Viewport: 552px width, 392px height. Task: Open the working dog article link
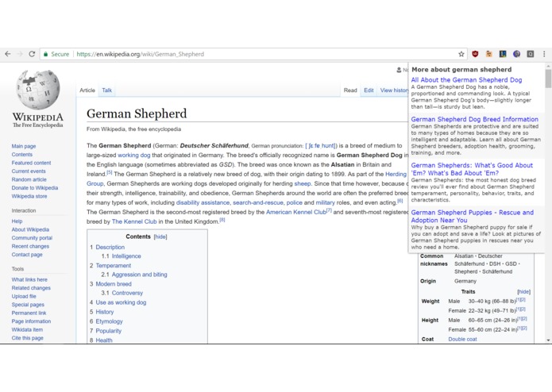point(133,156)
